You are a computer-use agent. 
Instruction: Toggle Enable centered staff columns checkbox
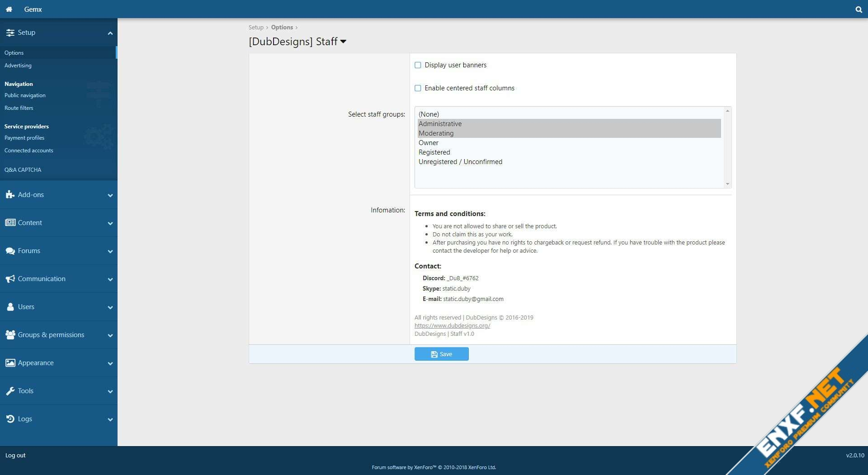[418, 88]
